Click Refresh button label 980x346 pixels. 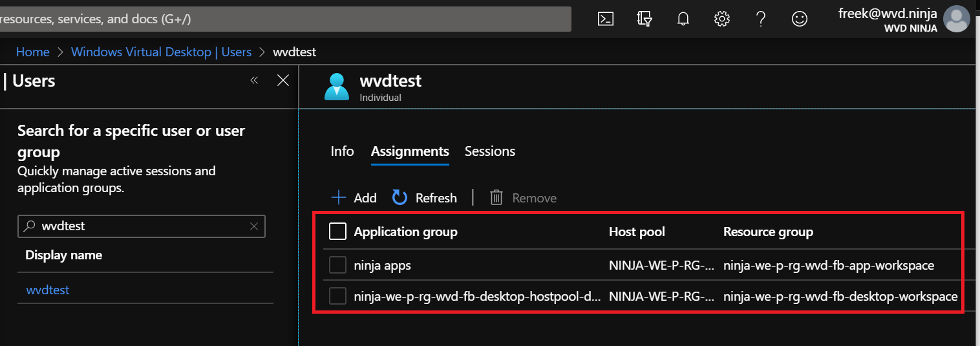click(x=436, y=198)
